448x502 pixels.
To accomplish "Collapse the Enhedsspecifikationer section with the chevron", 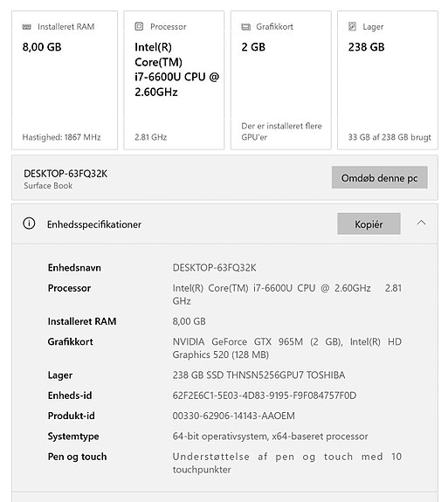I will point(421,223).
